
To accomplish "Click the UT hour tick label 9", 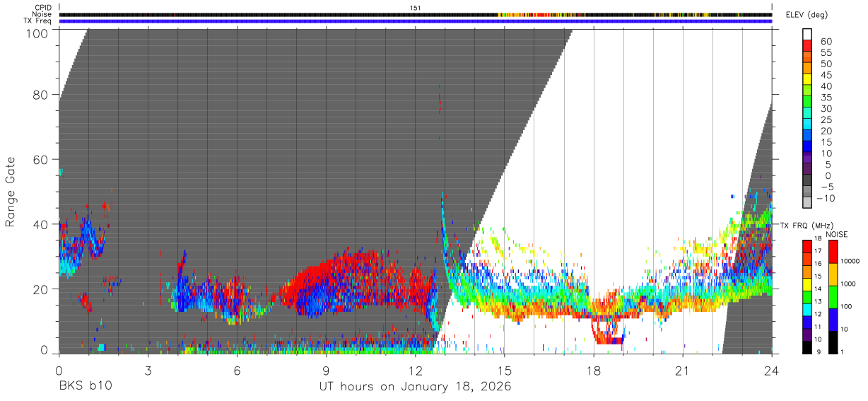I will [326, 370].
